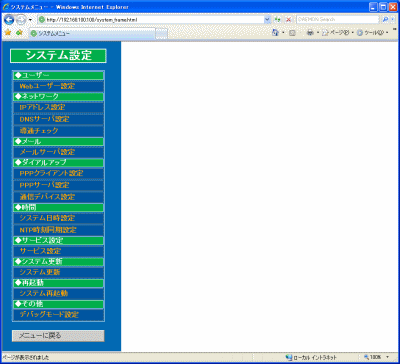The height and width of the screenshot is (364, 400).
Task: Click the Home toolbar icon
Action: [275, 33]
